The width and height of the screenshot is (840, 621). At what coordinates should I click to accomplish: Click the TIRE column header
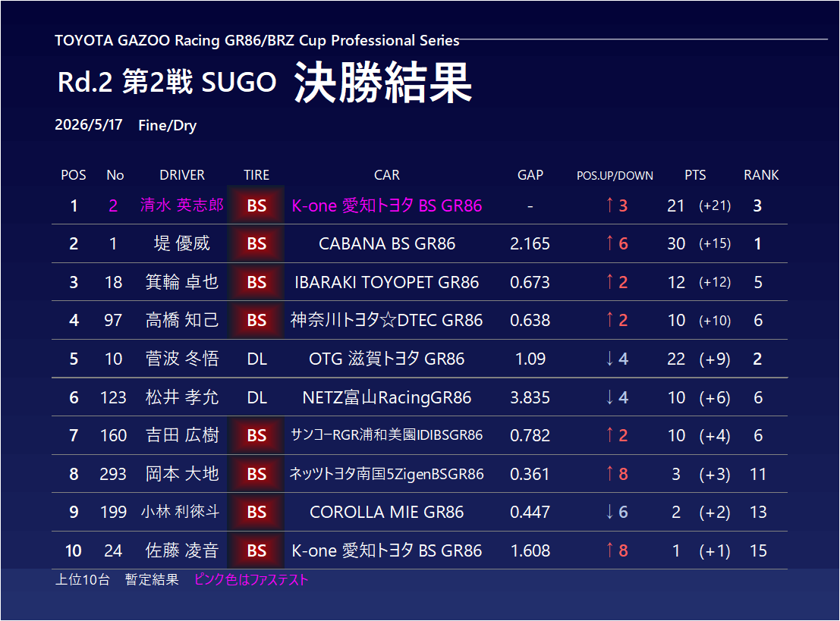(x=256, y=175)
